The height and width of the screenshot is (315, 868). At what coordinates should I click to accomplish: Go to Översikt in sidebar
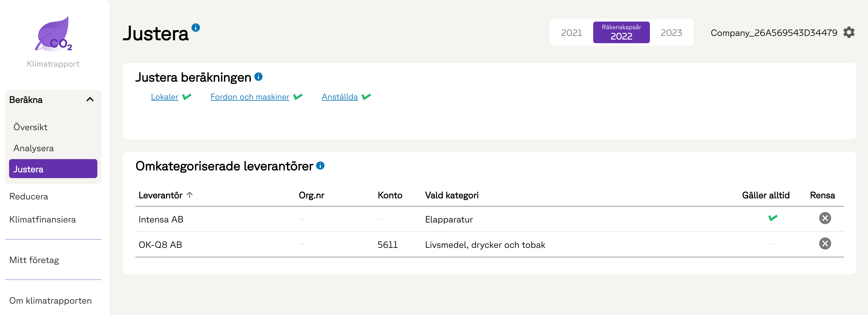point(30,127)
